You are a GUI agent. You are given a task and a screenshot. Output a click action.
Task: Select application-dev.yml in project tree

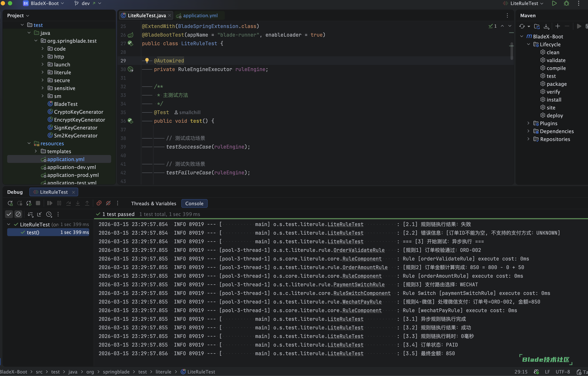(x=71, y=167)
